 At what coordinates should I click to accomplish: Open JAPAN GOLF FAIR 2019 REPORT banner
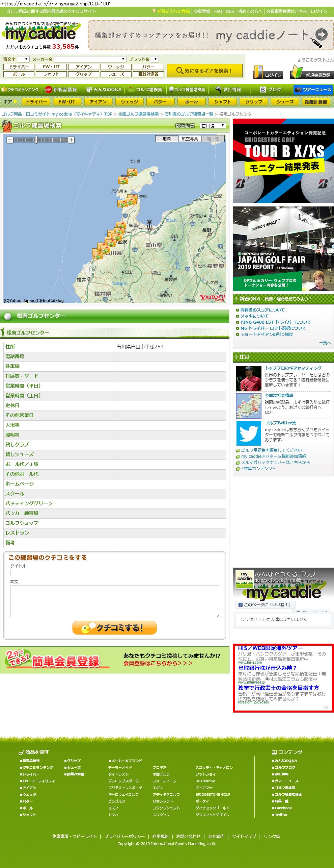283,249
